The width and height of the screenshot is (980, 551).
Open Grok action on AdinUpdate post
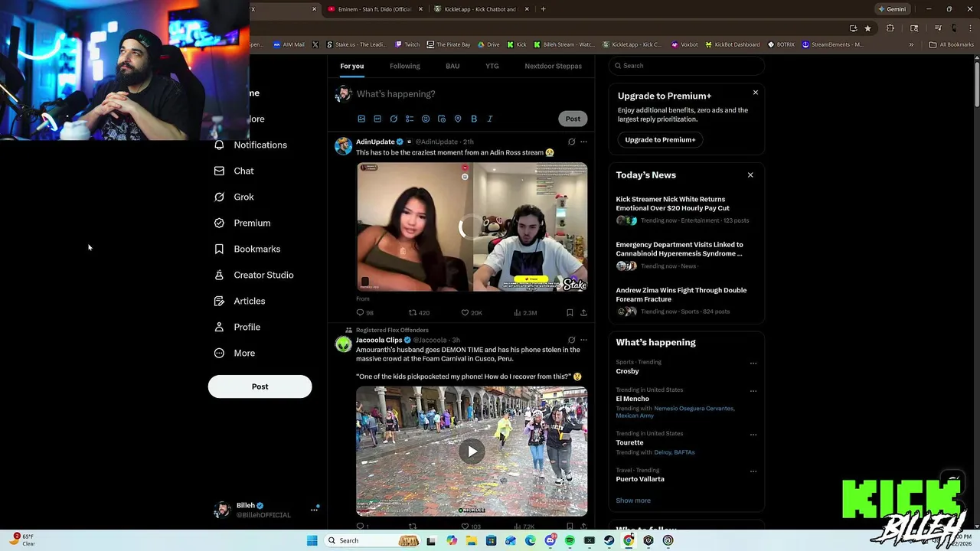pos(571,142)
